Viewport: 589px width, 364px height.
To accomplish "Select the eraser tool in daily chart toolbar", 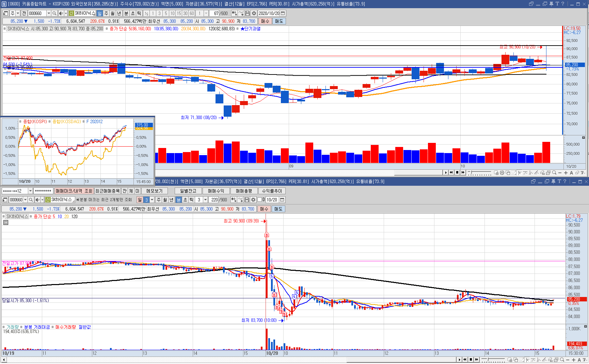I will 577,173.
